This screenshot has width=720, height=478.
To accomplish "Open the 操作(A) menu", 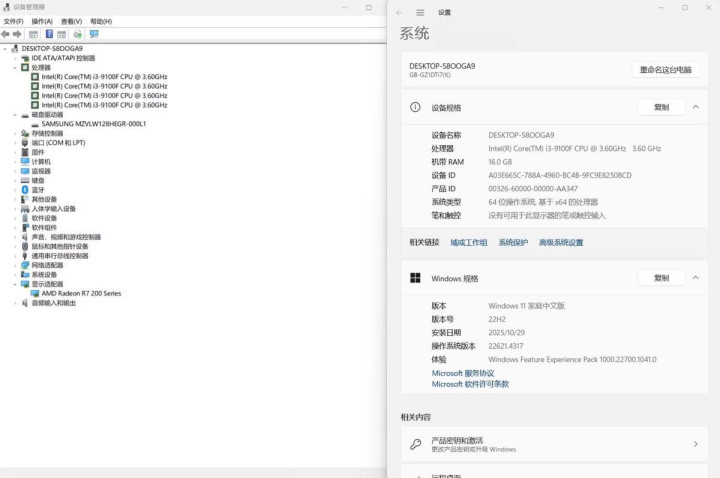I will point(42,22).
